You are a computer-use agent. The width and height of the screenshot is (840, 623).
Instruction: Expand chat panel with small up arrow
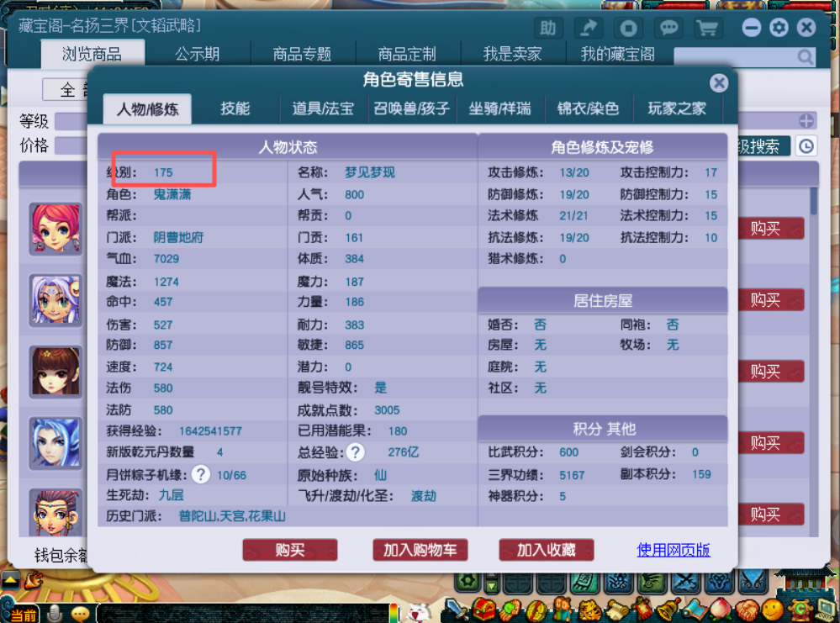point(10,580)
